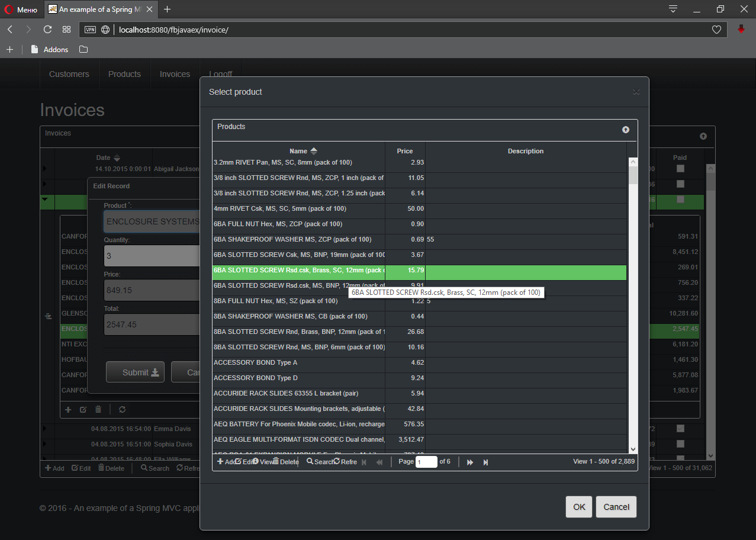Screen dimensions: 756x540
Task: Toggle Paid checkbox for Emma Davis invoice
Action: click(x=680, y=428)
